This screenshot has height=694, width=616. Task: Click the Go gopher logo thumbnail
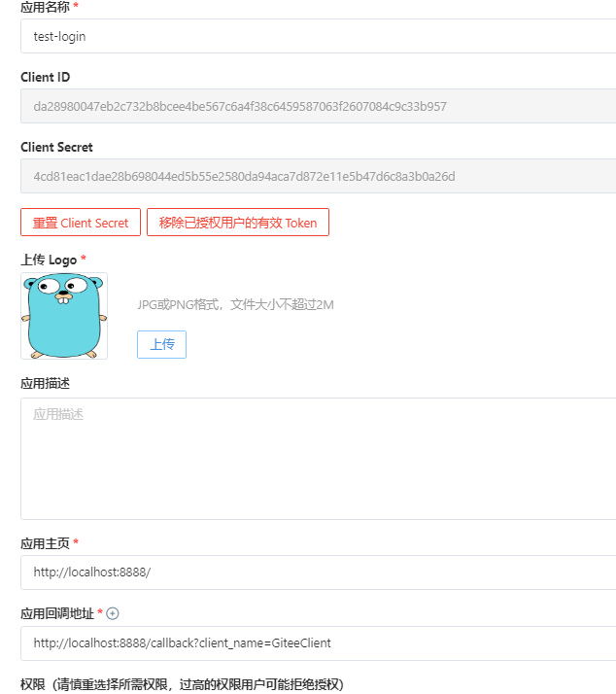coord(64,316)
